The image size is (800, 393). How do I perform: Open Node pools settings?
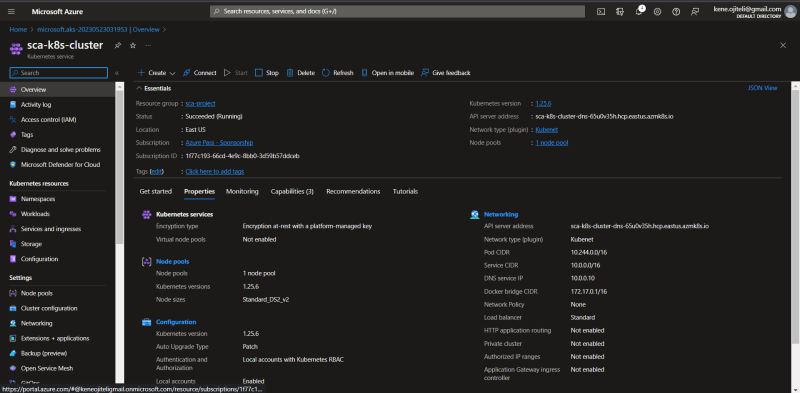coord(36,293)
